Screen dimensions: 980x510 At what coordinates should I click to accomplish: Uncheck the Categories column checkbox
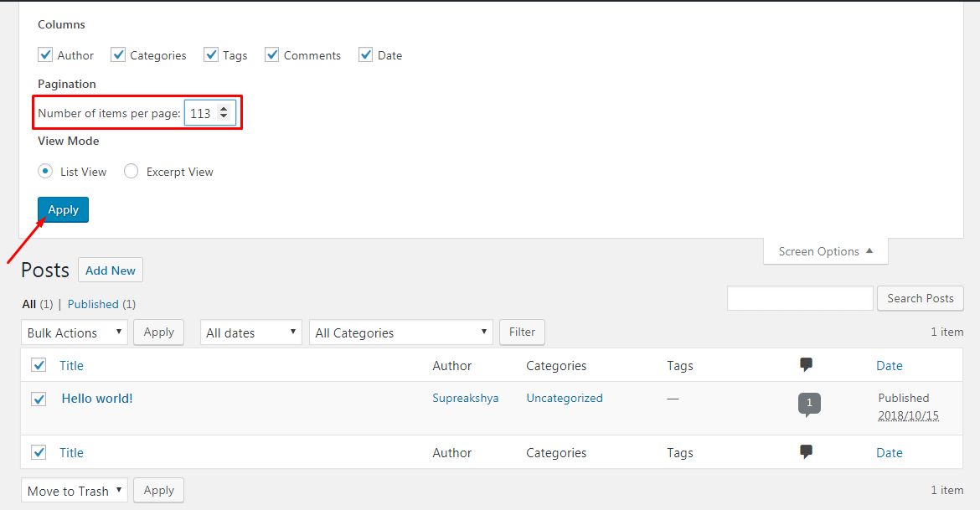point(118,55)
